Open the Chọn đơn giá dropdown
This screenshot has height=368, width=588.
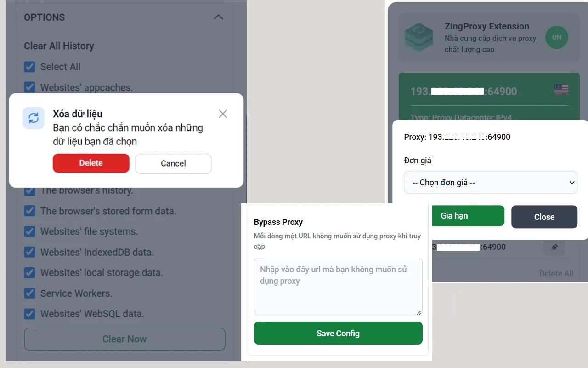[491, 183]
